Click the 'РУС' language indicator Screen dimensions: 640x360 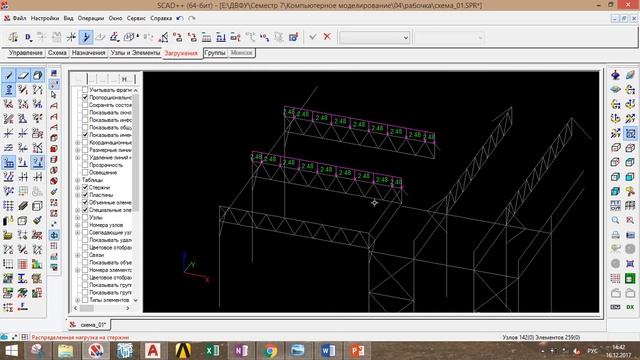tap(592, 351)
